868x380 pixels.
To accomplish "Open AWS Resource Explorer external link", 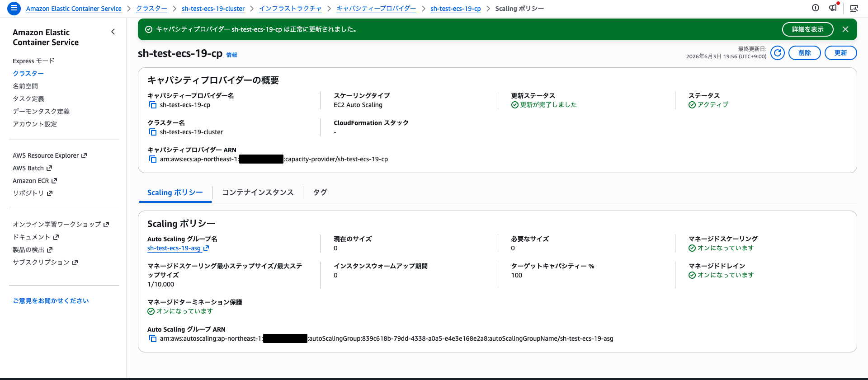I will (50, 155).
